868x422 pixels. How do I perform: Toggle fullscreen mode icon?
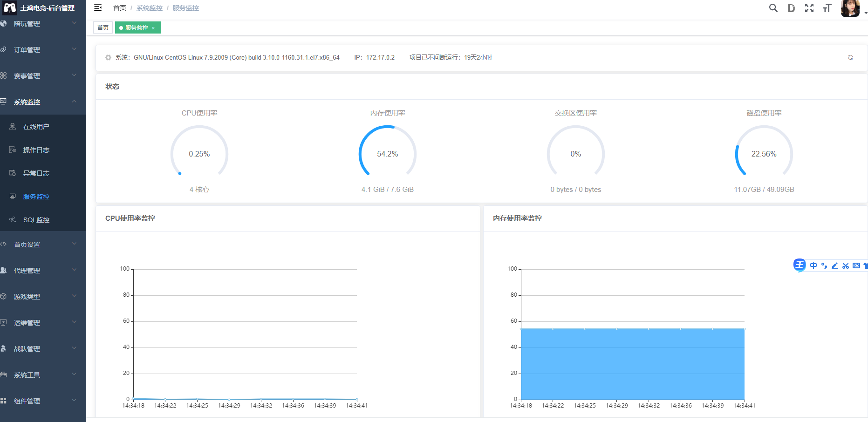tap(809, 8)
